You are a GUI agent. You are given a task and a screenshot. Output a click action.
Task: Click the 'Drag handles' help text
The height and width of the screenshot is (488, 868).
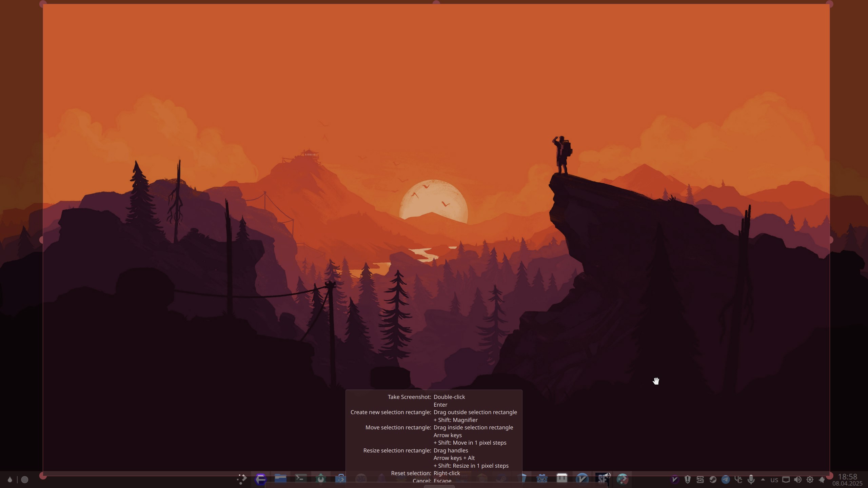pos(451,450)
